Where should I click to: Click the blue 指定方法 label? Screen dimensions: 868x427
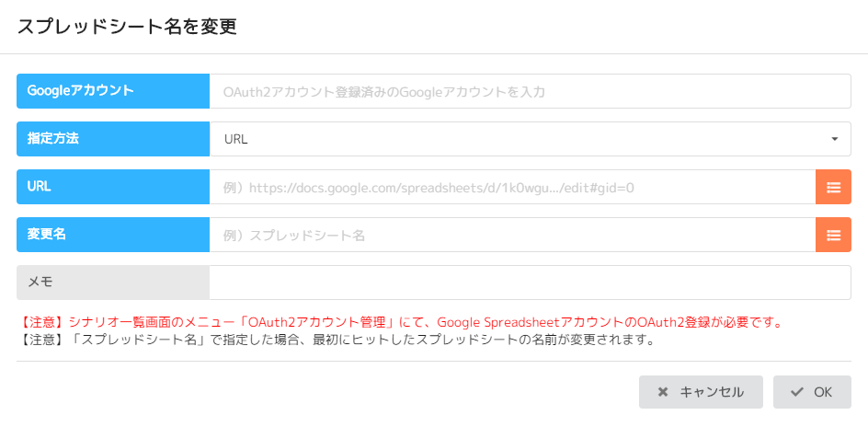point(113,139)
